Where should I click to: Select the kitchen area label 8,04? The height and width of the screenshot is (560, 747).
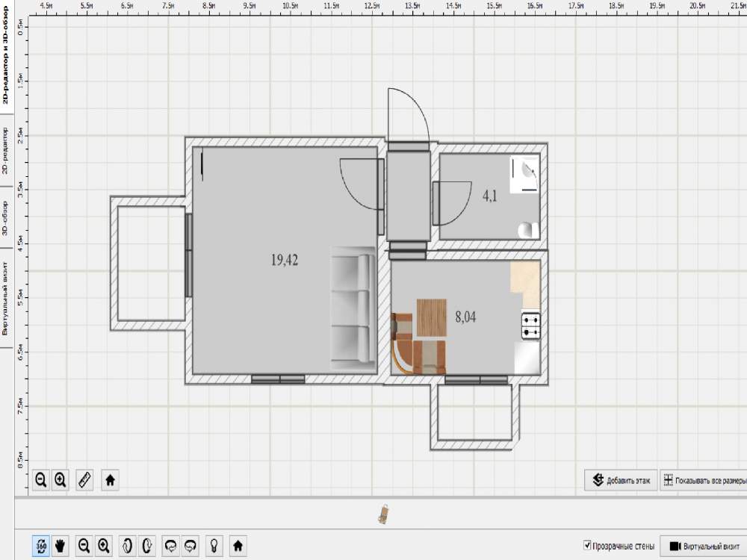tap(465, 317)
